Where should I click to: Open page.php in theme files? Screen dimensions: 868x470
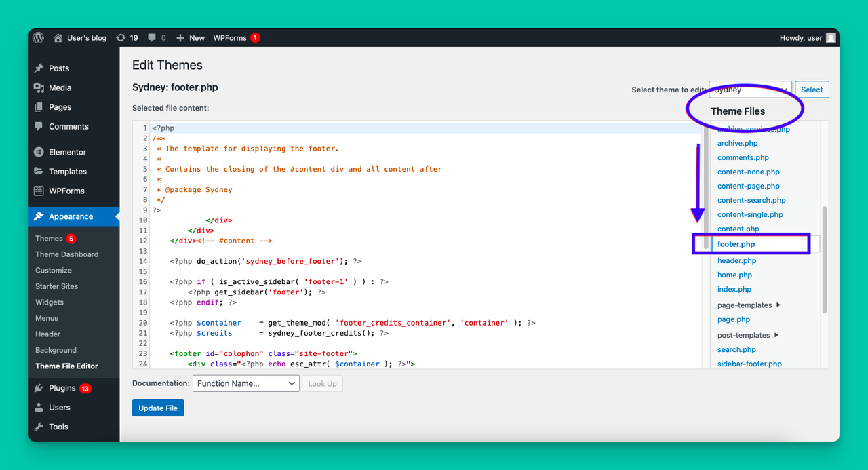pyautogui.click(x=734, y=319)
